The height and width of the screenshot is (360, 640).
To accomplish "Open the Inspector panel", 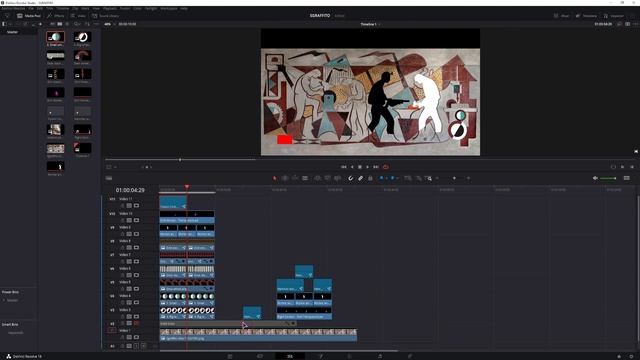I will tap(613, 16).
